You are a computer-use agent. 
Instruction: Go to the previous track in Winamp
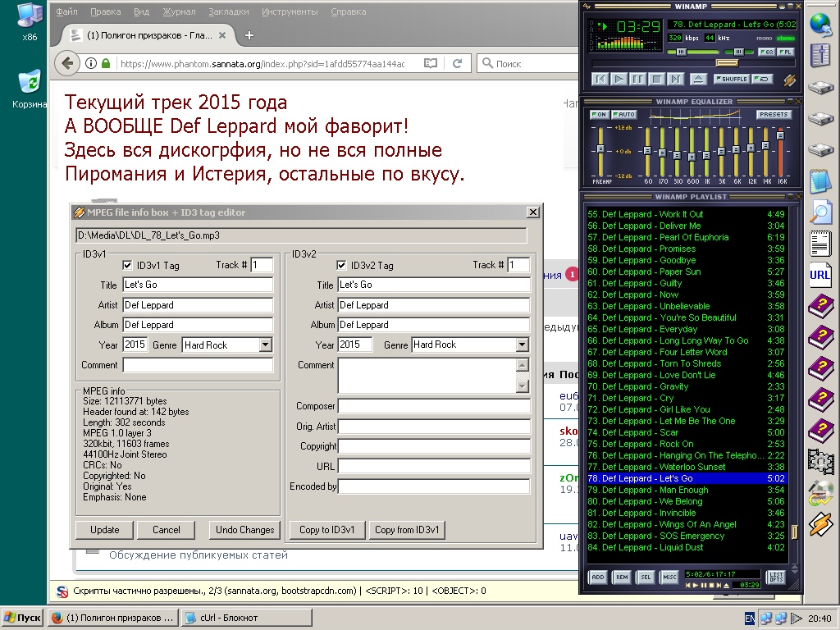600,80
